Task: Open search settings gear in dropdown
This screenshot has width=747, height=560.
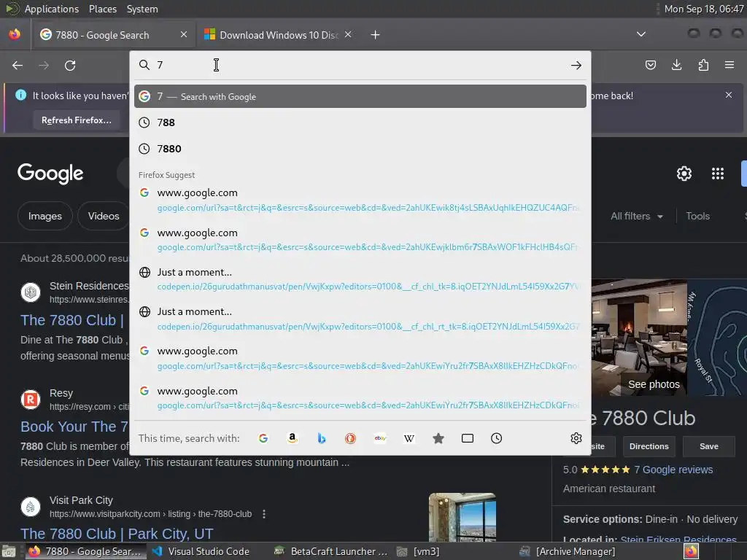Action: [x=576, y=438]
